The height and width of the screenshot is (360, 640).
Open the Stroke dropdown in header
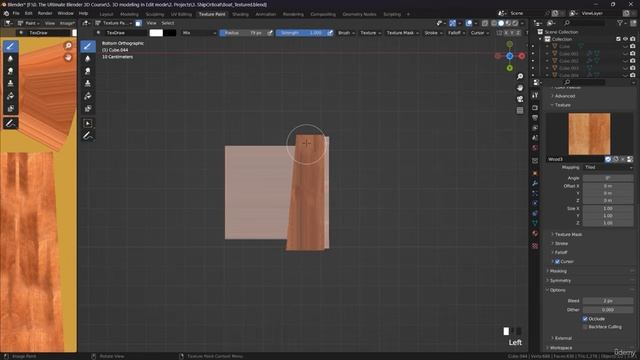433,33
